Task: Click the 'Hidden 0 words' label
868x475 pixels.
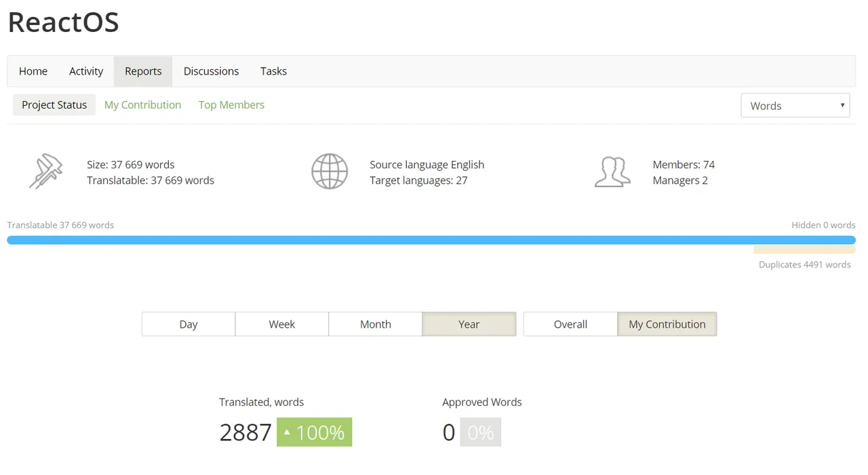Action: (x=823, y=225)
